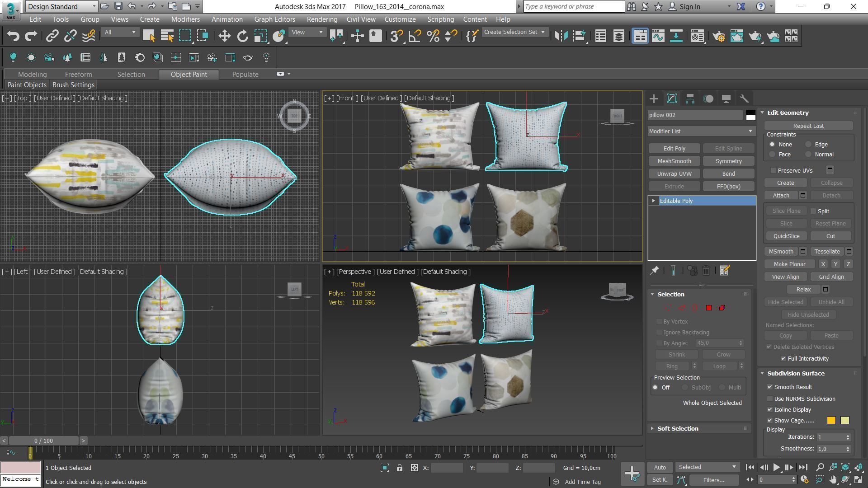Open the Modifiers menu
The width and height of the screenshot is (868, 488).
(185, 19)
